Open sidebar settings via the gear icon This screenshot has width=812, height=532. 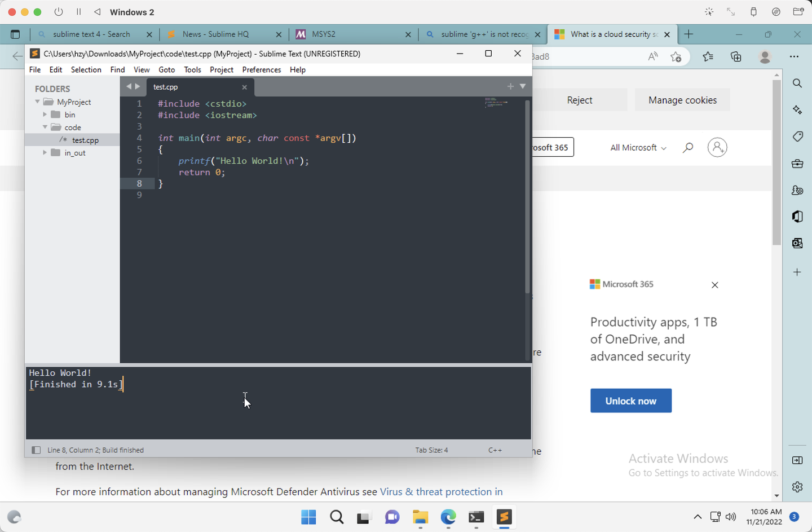click(797, 486)
